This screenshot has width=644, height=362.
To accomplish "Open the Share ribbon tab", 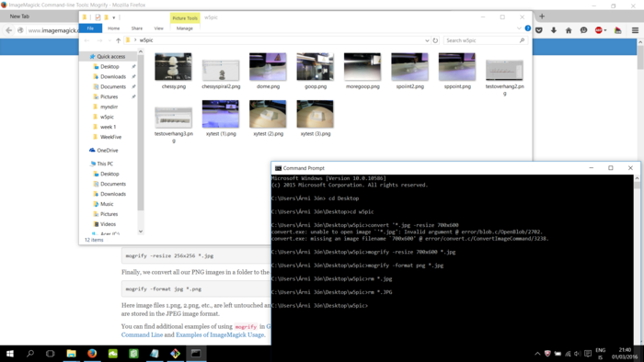I will (x=137, y=28).
